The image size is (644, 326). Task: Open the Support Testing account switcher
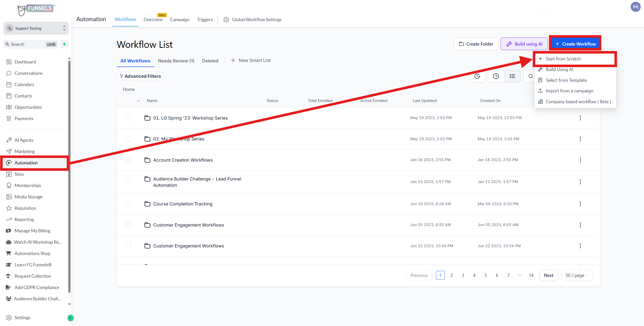[36, 28]
